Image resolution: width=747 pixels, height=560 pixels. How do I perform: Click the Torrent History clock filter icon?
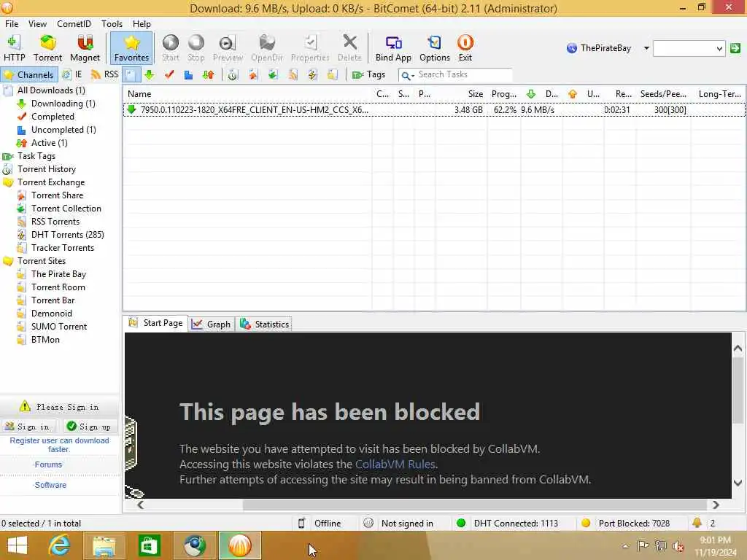click(233, 75)
